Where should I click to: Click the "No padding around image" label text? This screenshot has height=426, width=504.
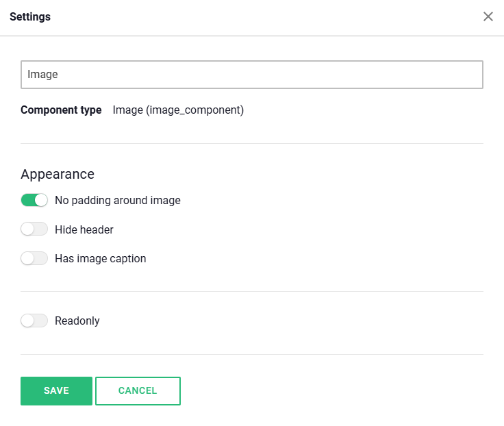[x=118, y=201]
